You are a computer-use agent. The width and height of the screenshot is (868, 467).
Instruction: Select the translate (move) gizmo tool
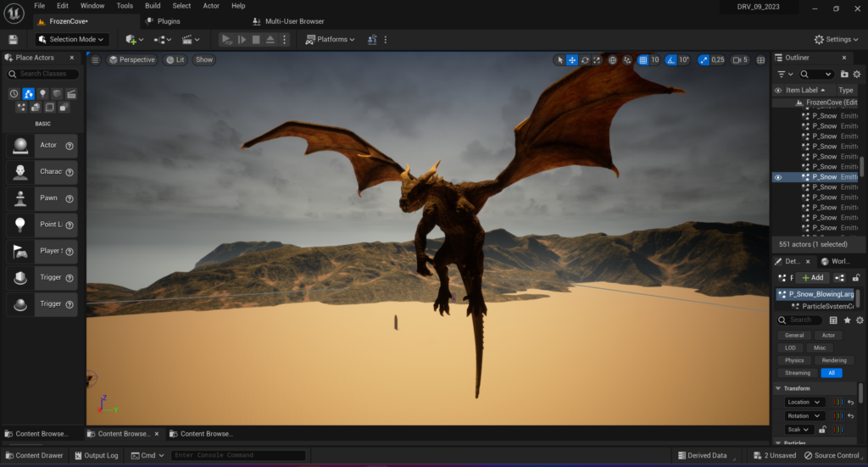(x=572, y=60)
